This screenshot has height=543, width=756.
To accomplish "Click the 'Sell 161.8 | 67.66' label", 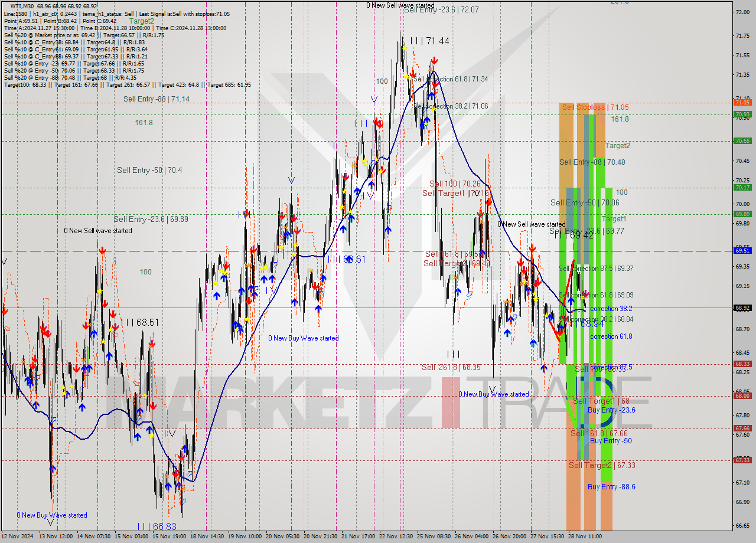I will point(599,433).
